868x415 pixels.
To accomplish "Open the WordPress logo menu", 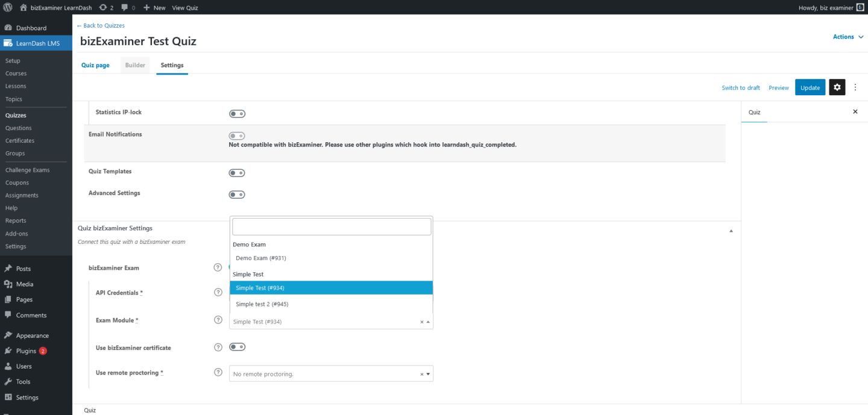I will pos(8,7).
